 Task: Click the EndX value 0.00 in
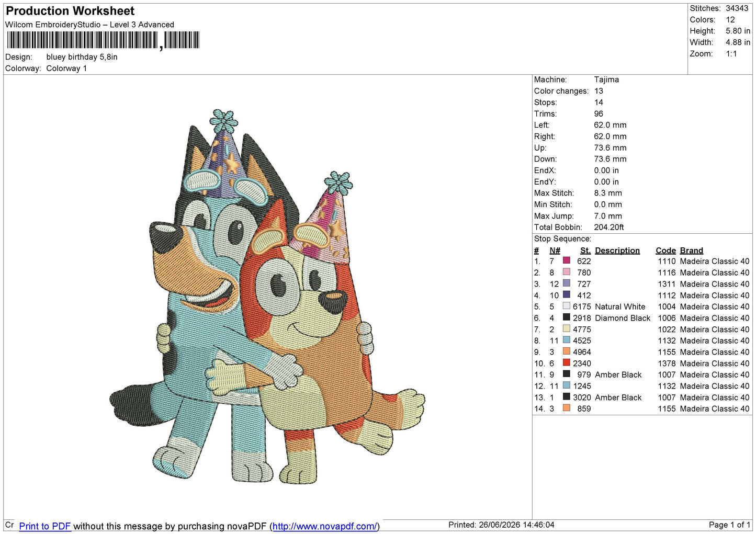pyautogui.click(x=606, y=171)
